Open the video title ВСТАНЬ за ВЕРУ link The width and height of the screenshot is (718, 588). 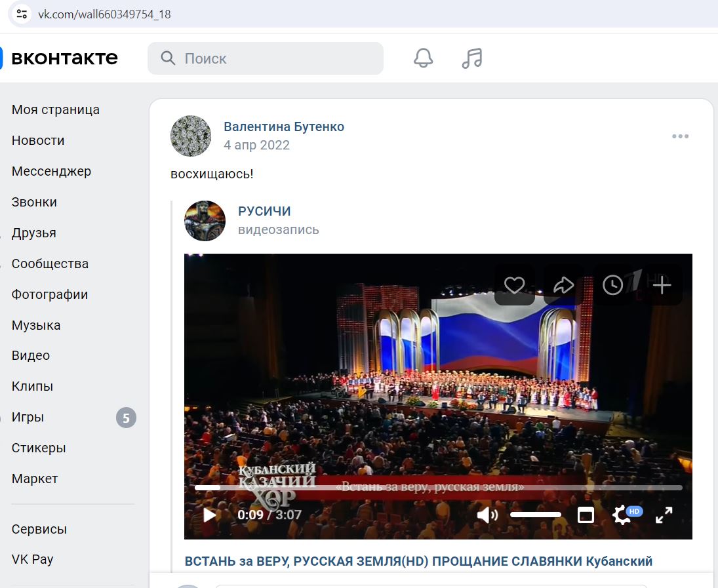[418, 561]
